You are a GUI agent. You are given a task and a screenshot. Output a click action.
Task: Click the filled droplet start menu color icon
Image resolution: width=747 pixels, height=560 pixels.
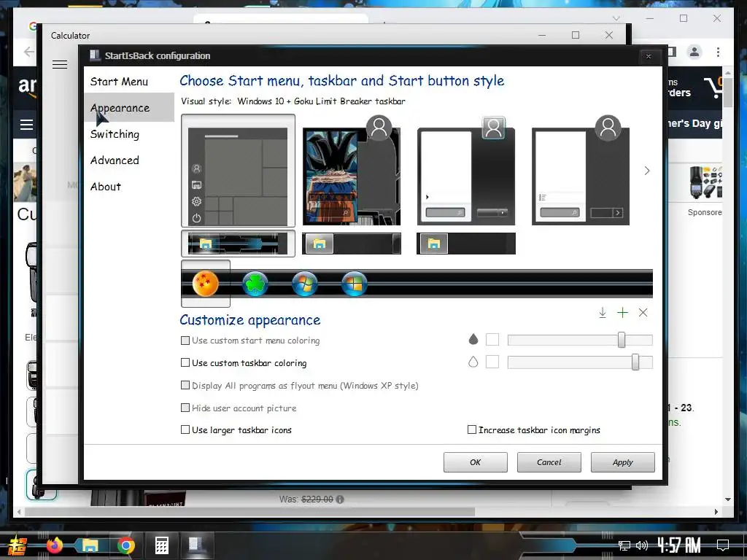473,339
